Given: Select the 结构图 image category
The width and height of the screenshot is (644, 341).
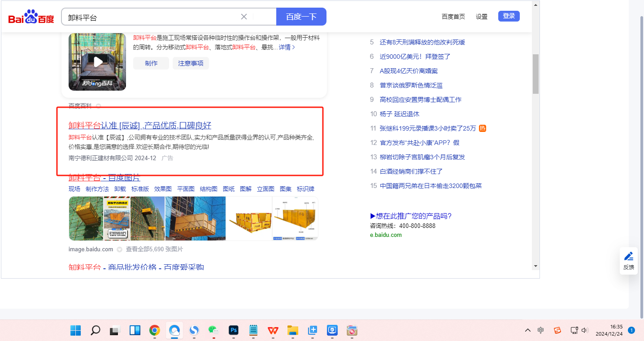Looking at the screenshot, I should pos(209,189).
